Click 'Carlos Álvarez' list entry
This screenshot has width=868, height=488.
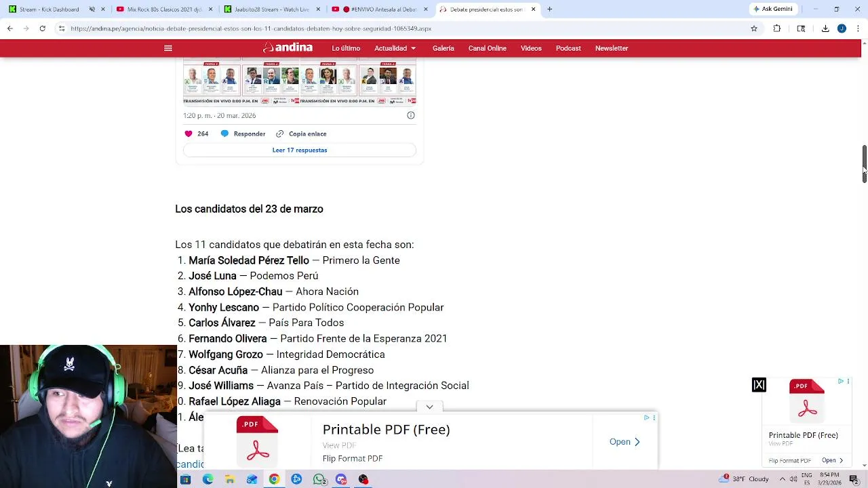pos(266,323)
